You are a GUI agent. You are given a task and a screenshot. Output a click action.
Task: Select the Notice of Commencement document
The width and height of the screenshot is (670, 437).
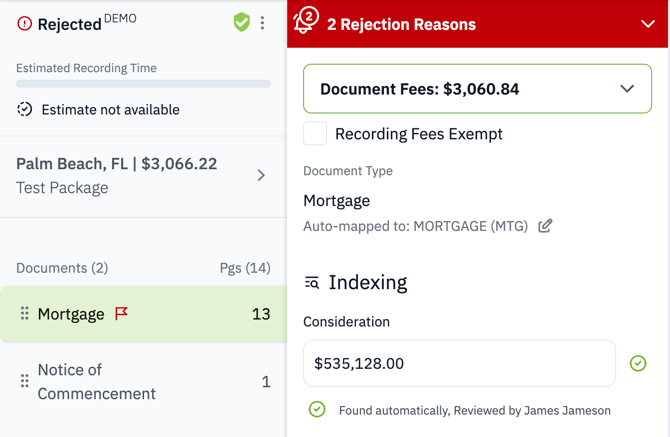click(144, 381)
